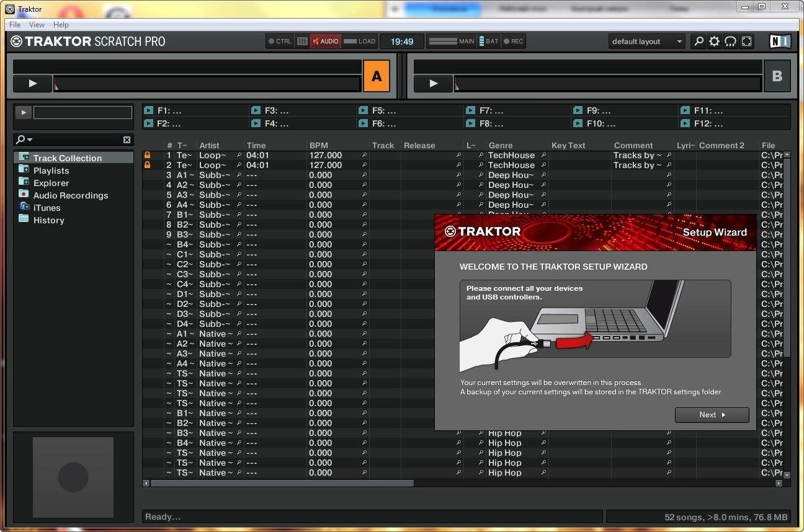Clear the browser search field

(127, 140)
